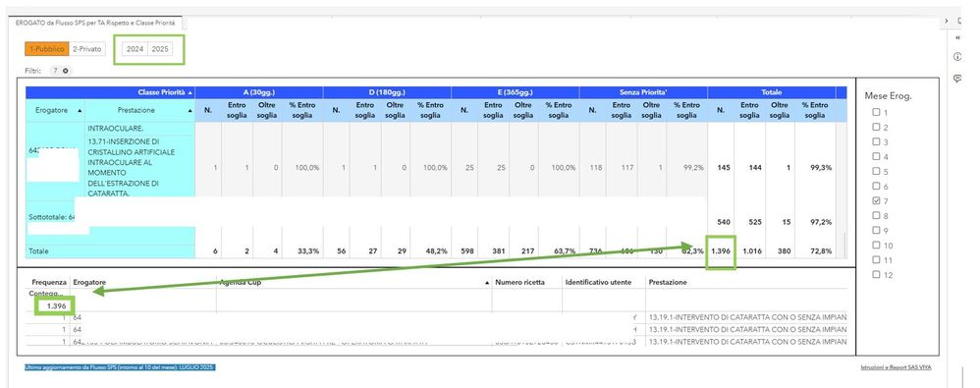
Task: Click the 99,3% total cell for 13.71 row
Action: point(820,168)
